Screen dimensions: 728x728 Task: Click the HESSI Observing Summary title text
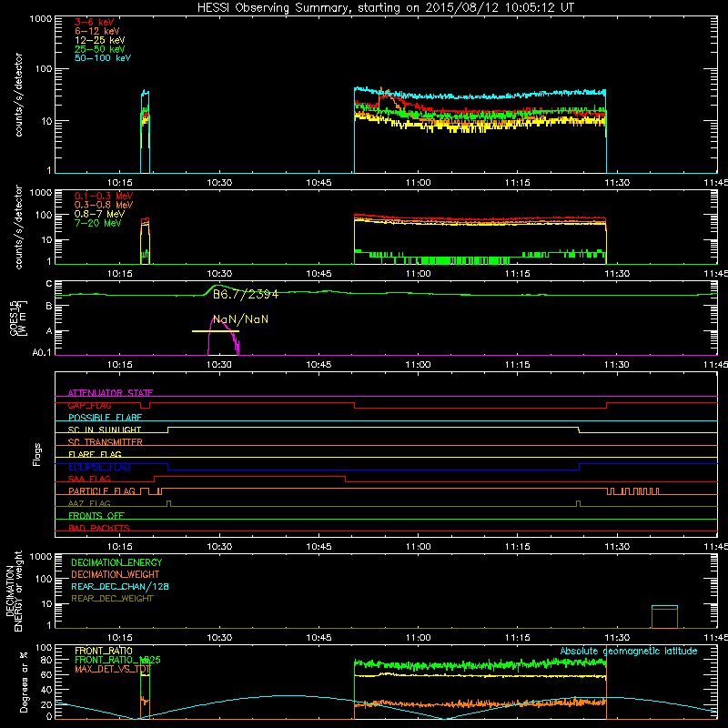[385, 8]
